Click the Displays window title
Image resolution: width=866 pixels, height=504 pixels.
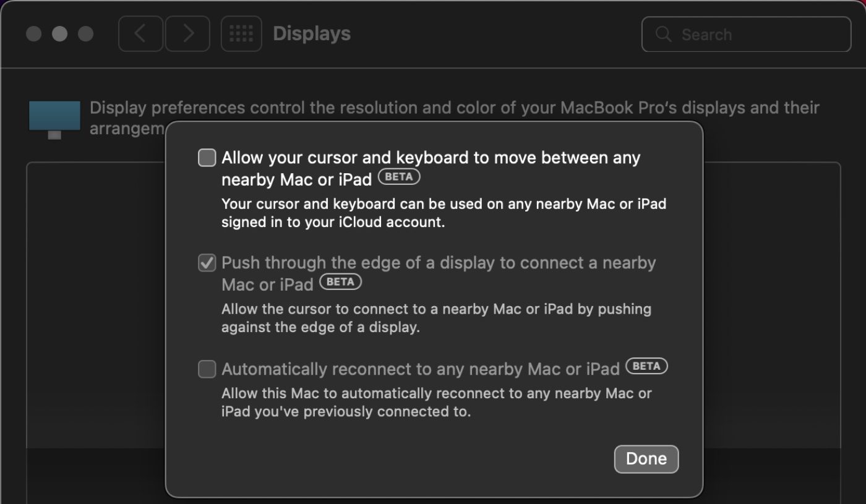click(312, 33)
